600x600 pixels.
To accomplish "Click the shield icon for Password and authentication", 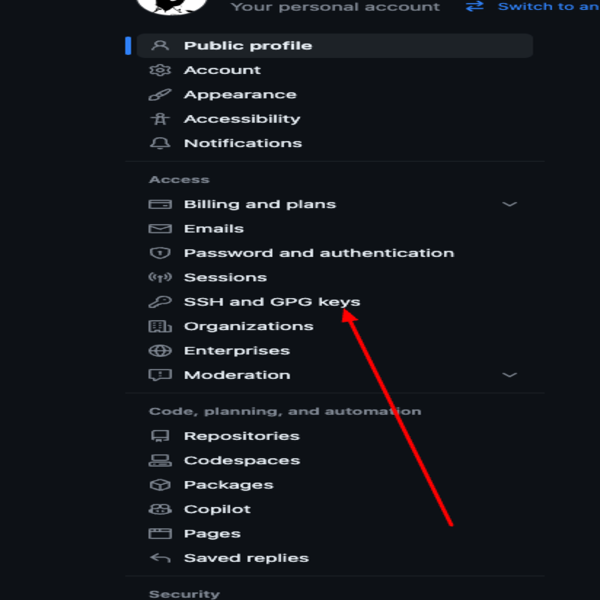I will coord(160,253).
